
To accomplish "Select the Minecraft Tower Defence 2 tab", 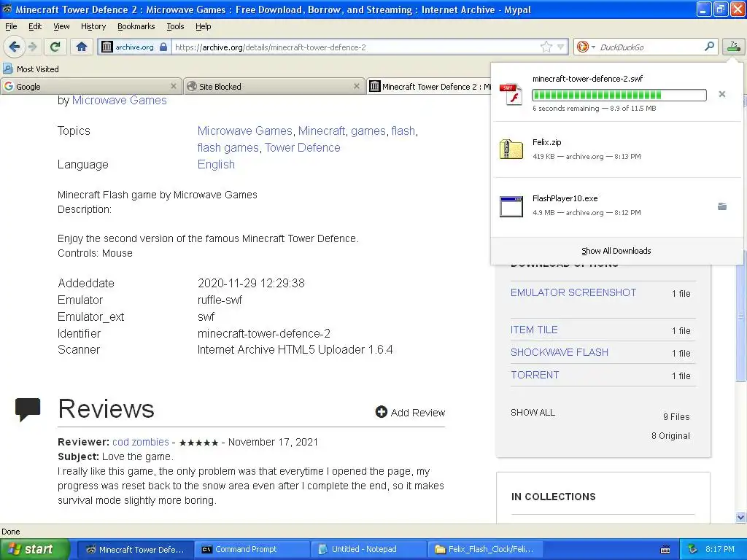I will (429, 86).
